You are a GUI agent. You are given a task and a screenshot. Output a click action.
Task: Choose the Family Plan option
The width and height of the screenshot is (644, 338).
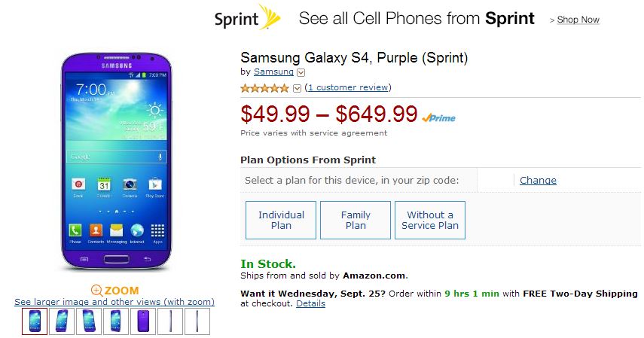point(356,220)
